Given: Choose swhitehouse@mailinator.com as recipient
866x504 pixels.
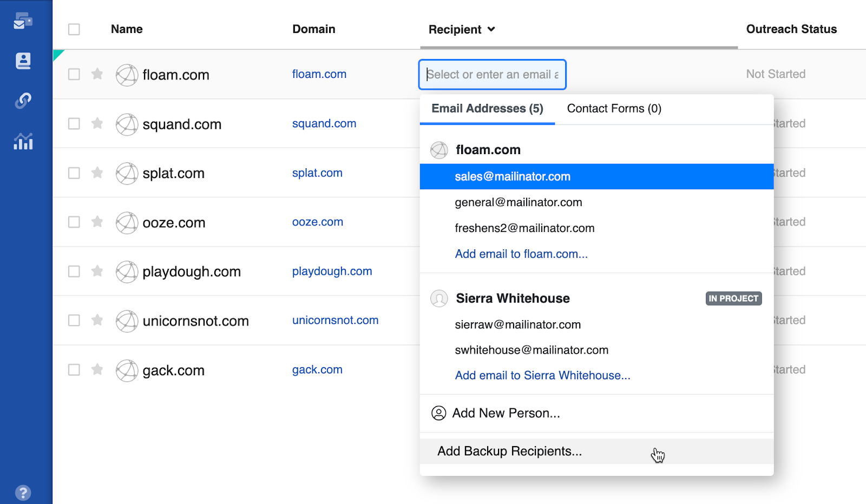Looking at the screenshot, I should 531,350.
